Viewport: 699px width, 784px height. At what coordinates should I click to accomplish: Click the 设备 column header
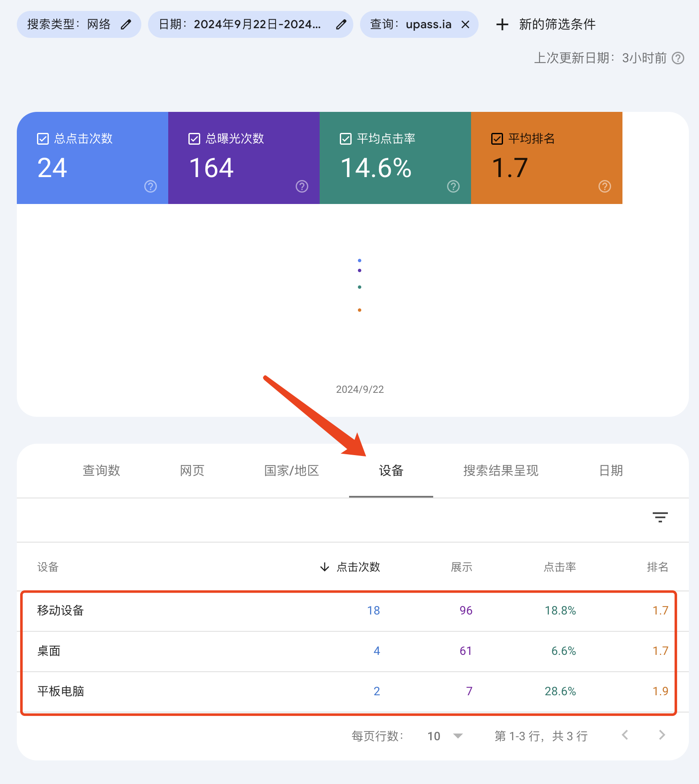(x=48, y=567)
